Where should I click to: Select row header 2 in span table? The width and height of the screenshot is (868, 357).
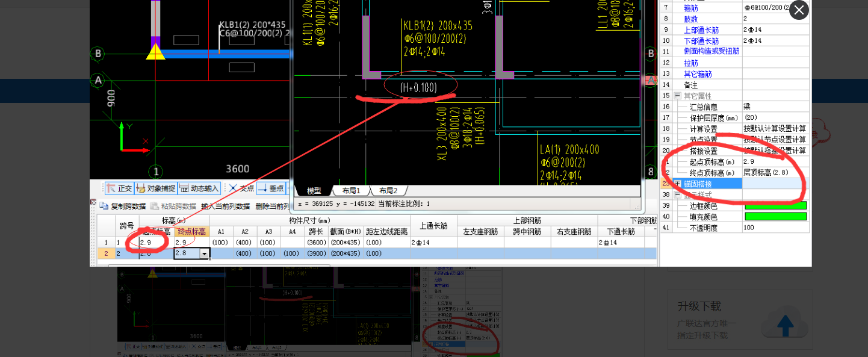click(106, 254)
